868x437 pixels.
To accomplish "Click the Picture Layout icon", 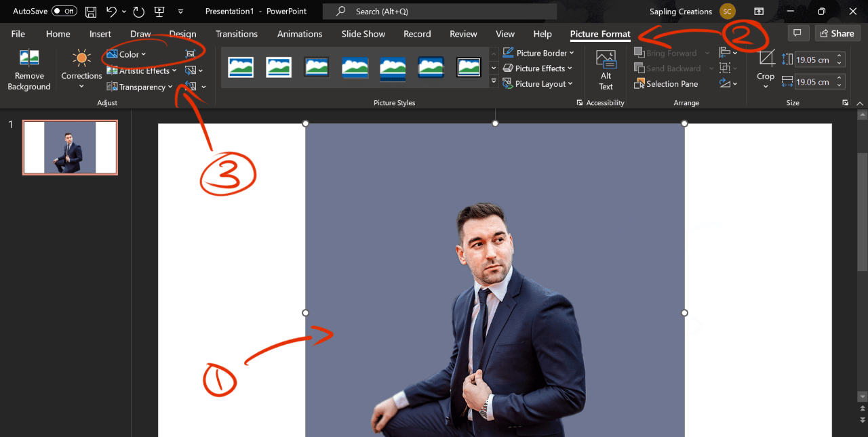I will tap(537, 83).
